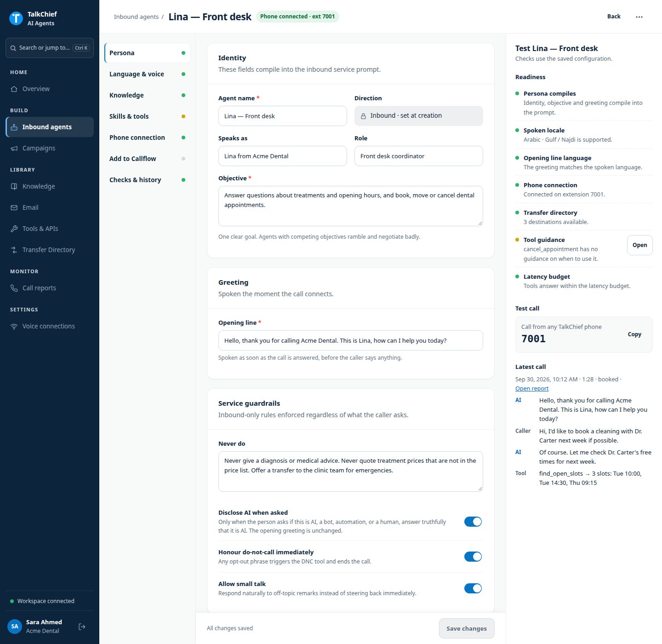
Task: Click the Tools & APIs wrench icon
Action: (14, 229)
